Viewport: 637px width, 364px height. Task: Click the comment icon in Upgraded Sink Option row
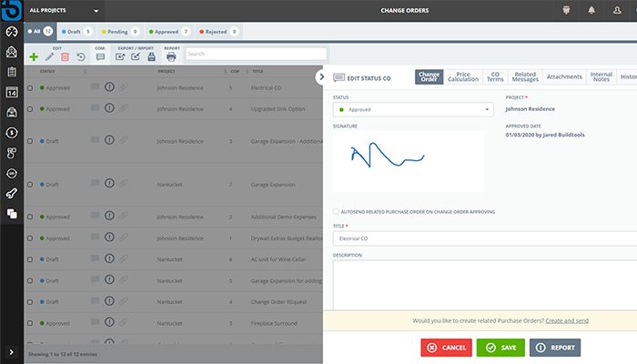95,108
